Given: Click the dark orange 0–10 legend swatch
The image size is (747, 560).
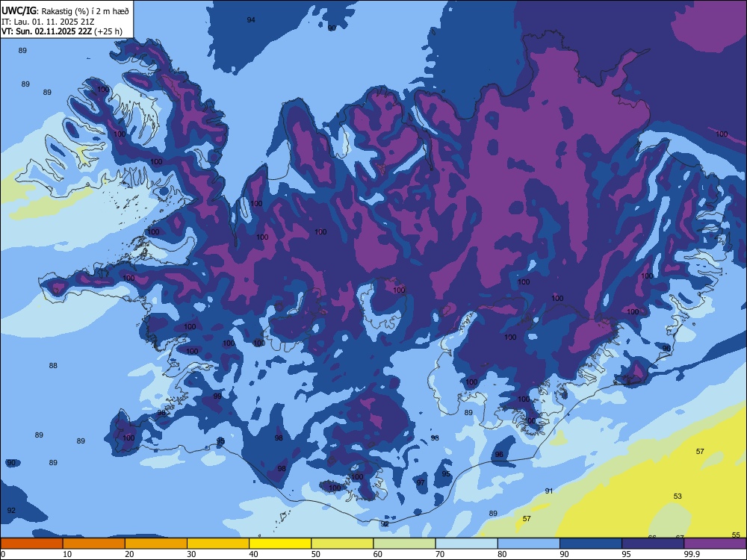Looking at the screenshot, I should click(x=31, y=544).
